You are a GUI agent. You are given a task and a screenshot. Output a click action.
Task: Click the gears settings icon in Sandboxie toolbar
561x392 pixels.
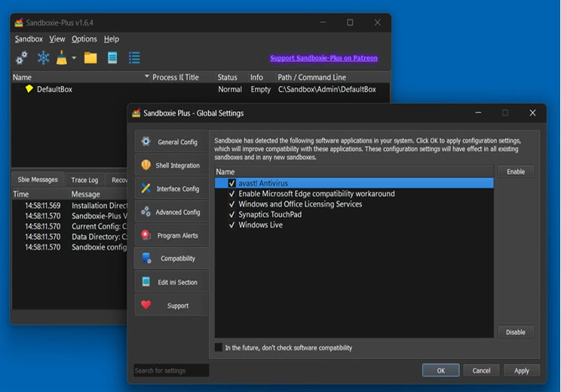(x=21, y=57)
